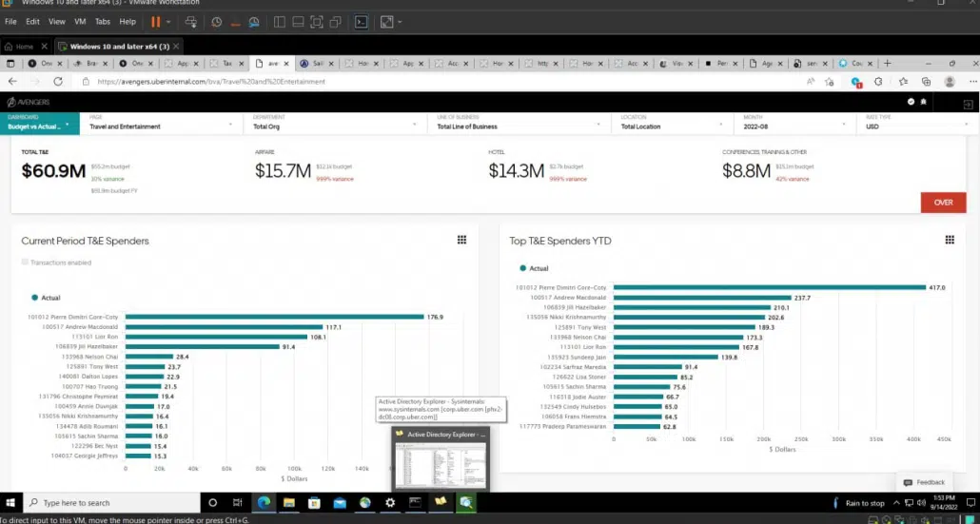
Task: Click the read aloud icon in Edge
Action: 811,81
